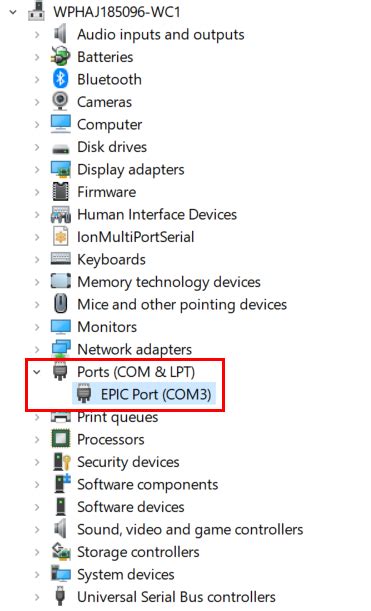Select the IonMultiPortSerial entry

coord(136,237)
